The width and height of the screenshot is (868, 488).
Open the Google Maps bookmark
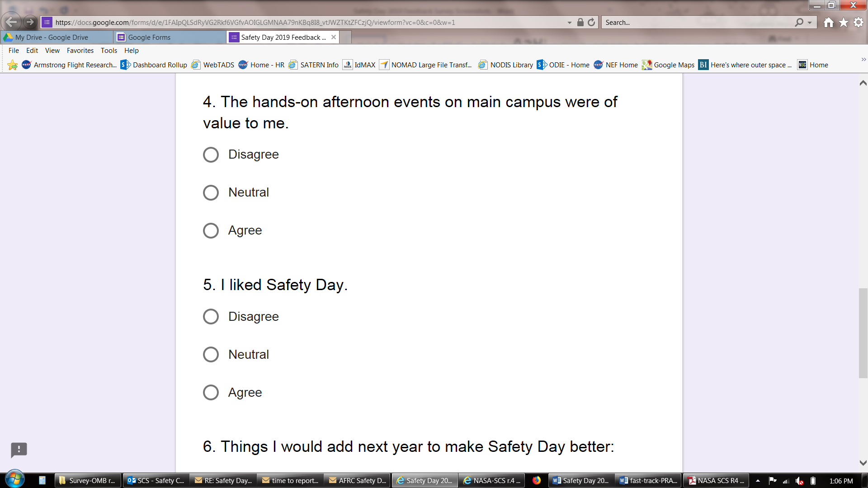tap(668, 65)
